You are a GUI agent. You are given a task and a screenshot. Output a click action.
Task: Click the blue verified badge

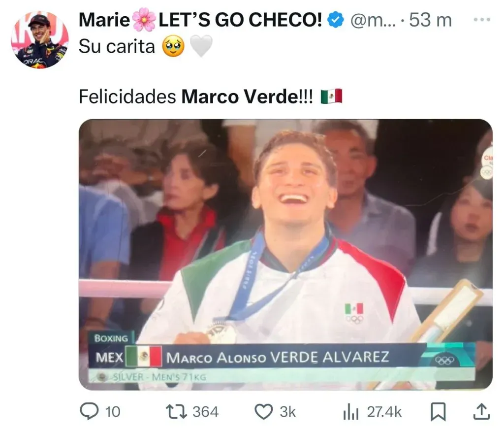[x=336, y=20]
